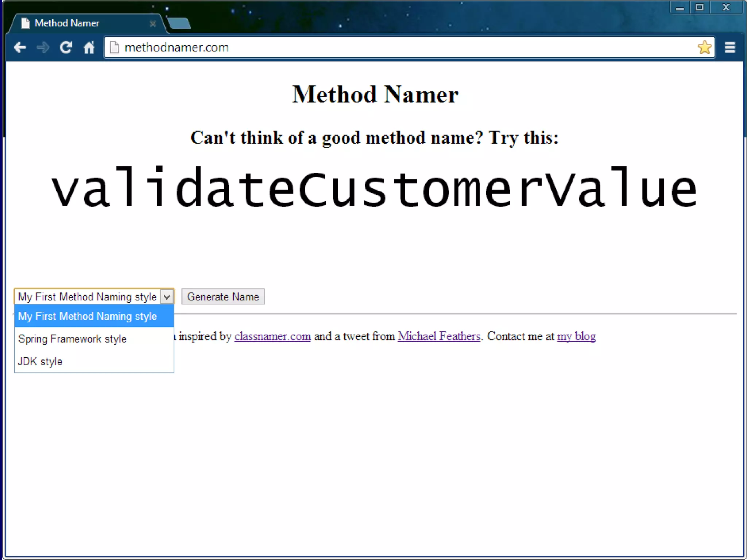Reload the page with refresh icon
Viewport: 747px width, 560px height.
[x=66, y=47]
